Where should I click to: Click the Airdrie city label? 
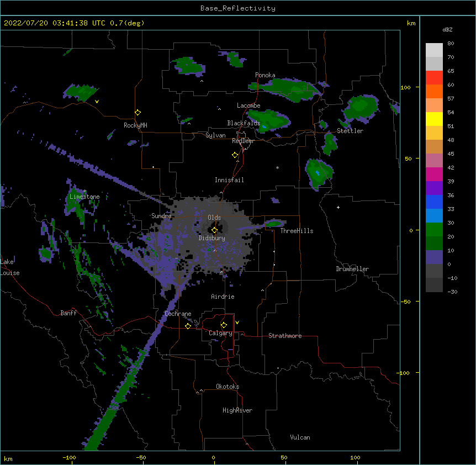[223, 297]
